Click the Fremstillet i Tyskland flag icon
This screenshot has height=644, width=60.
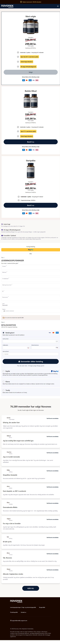pyautogui.click(x=2, y=236)
